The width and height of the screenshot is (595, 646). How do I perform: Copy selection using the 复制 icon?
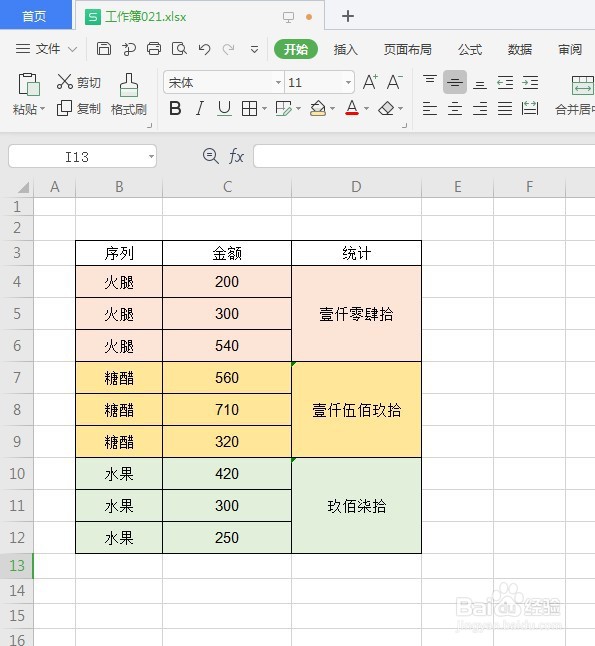coord(64,108)
